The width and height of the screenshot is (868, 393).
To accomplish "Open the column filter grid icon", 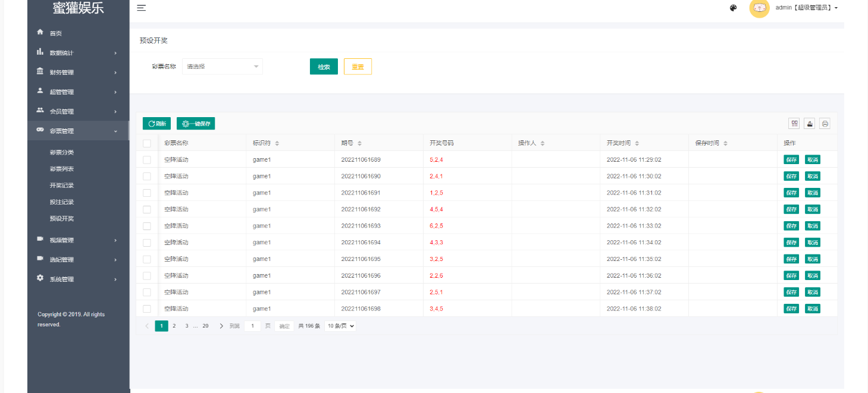I will point(794,123).
